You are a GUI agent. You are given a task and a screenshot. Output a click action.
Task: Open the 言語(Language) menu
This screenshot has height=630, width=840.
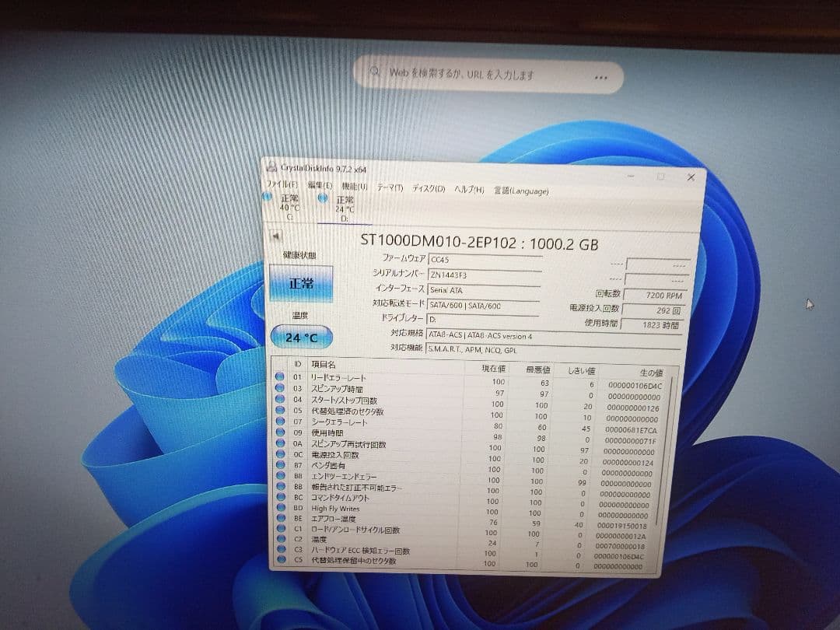coord(522,189)
